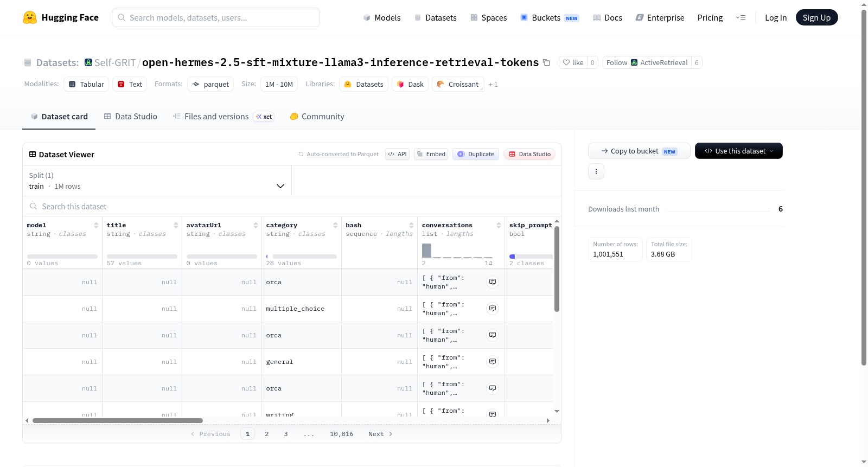
Task: Go to page 2 of the dataset
Action: point(267,434)
